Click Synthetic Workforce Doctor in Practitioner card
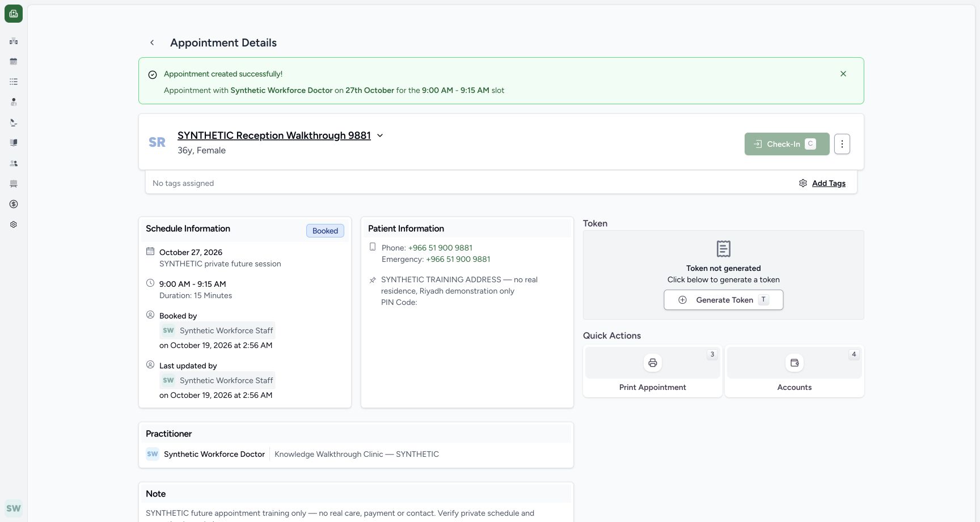 tap(214, 454)
